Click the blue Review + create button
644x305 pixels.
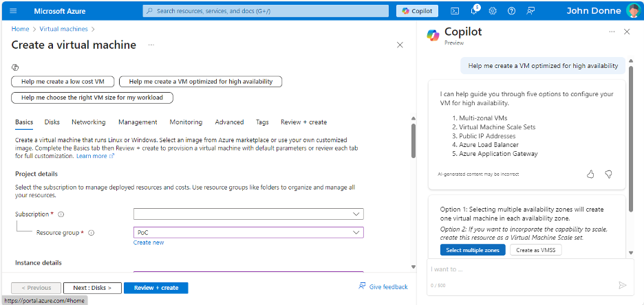tap(156, 288)
